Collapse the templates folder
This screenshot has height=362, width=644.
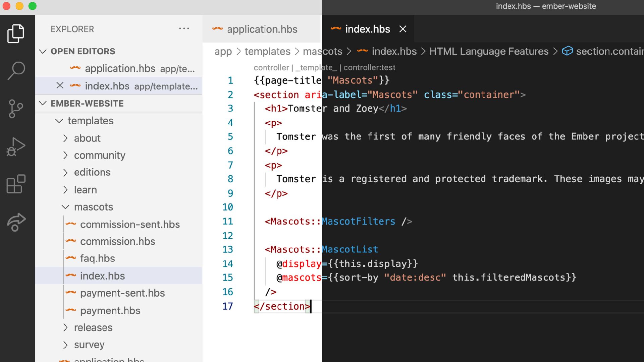[x=59, y=121]
